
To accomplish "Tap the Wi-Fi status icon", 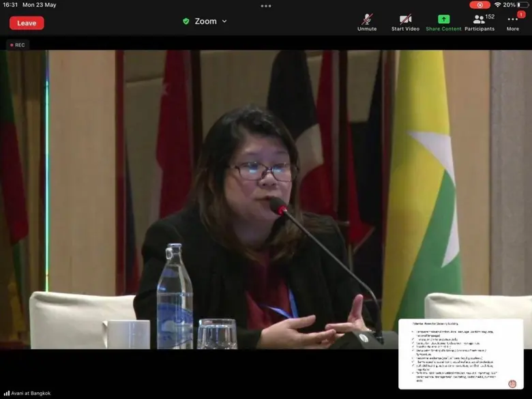I will click(497, 5).
